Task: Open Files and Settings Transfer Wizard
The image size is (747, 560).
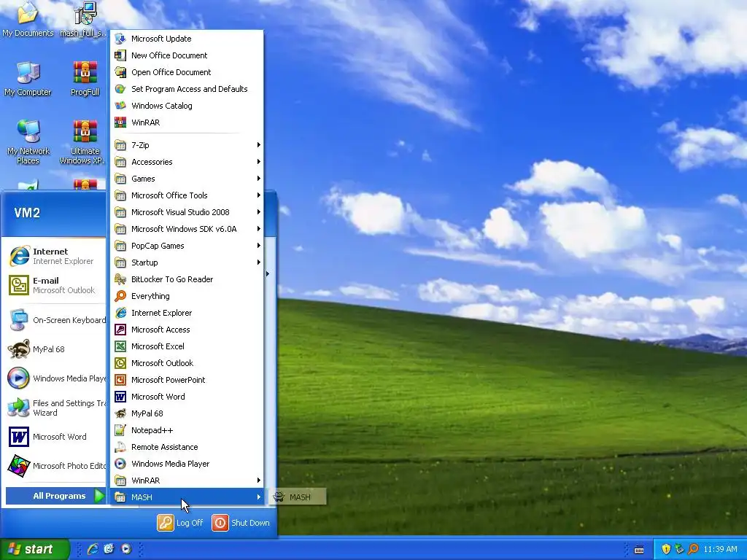Action: tap(55, 408)
